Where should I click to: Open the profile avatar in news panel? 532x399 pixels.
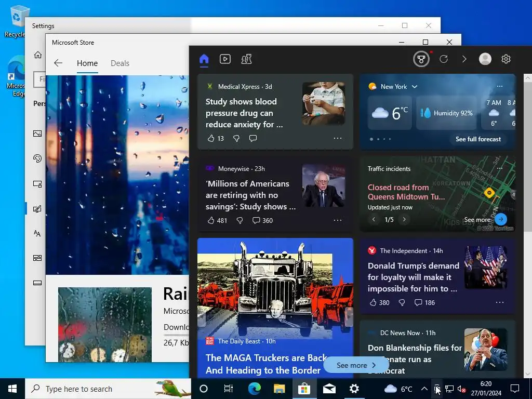tap(485, 59)
